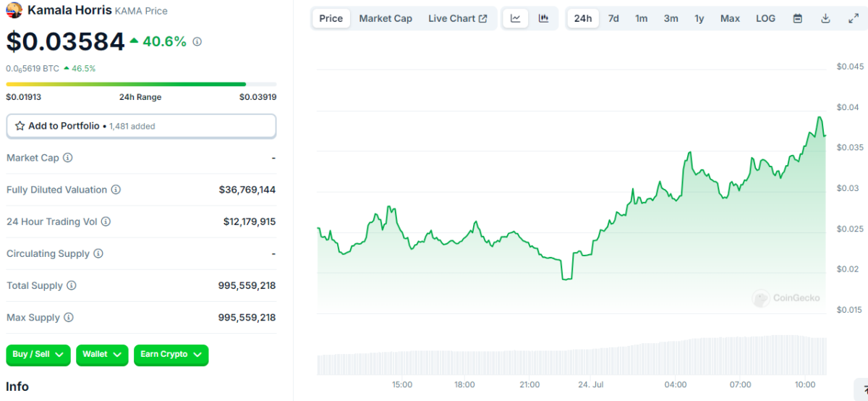Viewport: 868px width, 401px height.
Task: Switch to line chart view icon
Action: point(516,18)
